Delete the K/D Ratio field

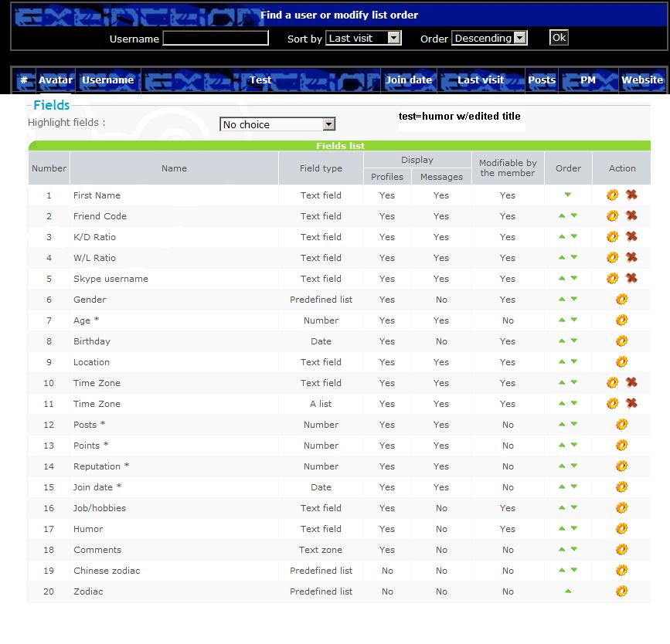tap(631, 236)
